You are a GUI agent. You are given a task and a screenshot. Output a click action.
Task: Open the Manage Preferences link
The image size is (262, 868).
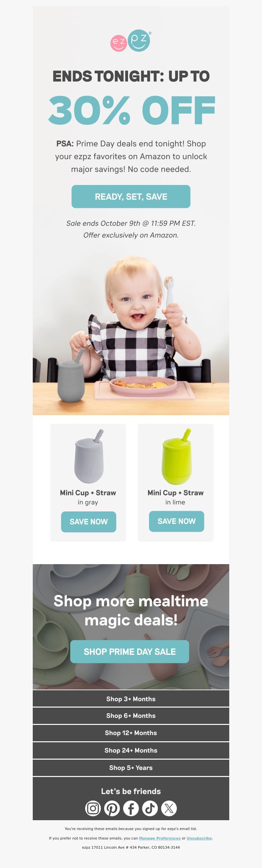click(159, 838)
